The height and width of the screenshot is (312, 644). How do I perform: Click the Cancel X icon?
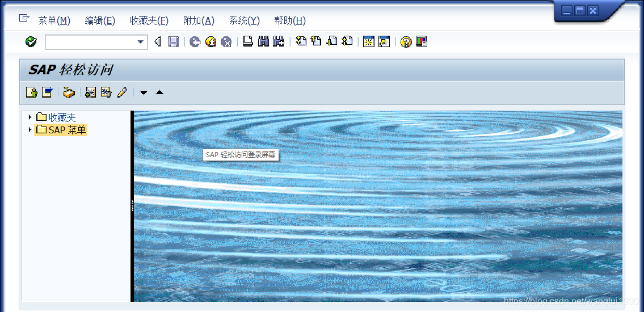click(x=226, y=42)
